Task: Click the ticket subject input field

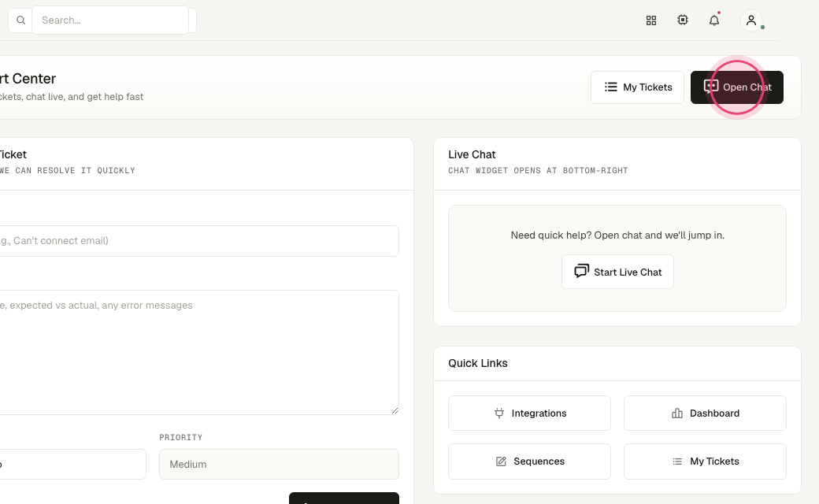Action: tap(198, 241)
